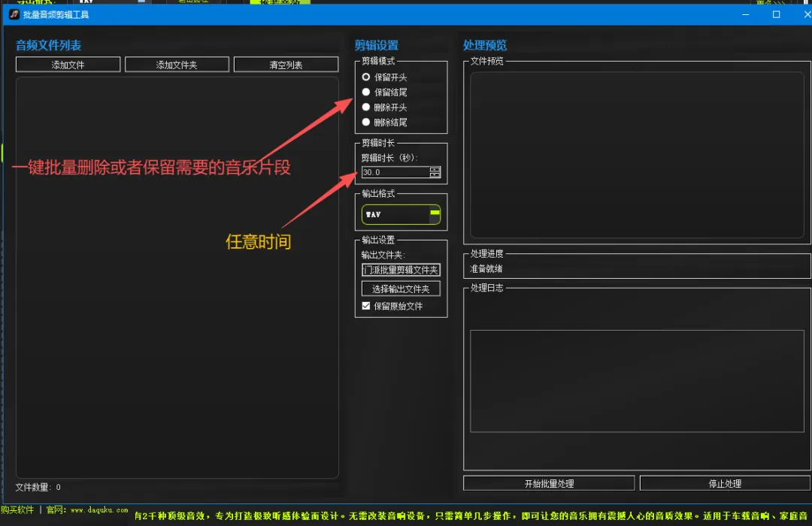Click the 准备就绪 status text
Viewport: 812px width, 526px height.
pyautogui.click(x=486, y=269)
